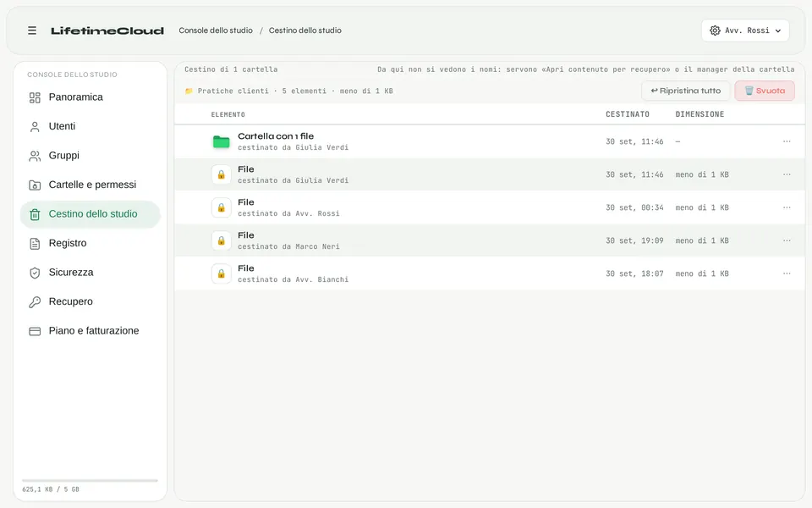Click the gear icon beside Avv. Rossi
Viewport: 812px width, 508px height.
(715, 30)
